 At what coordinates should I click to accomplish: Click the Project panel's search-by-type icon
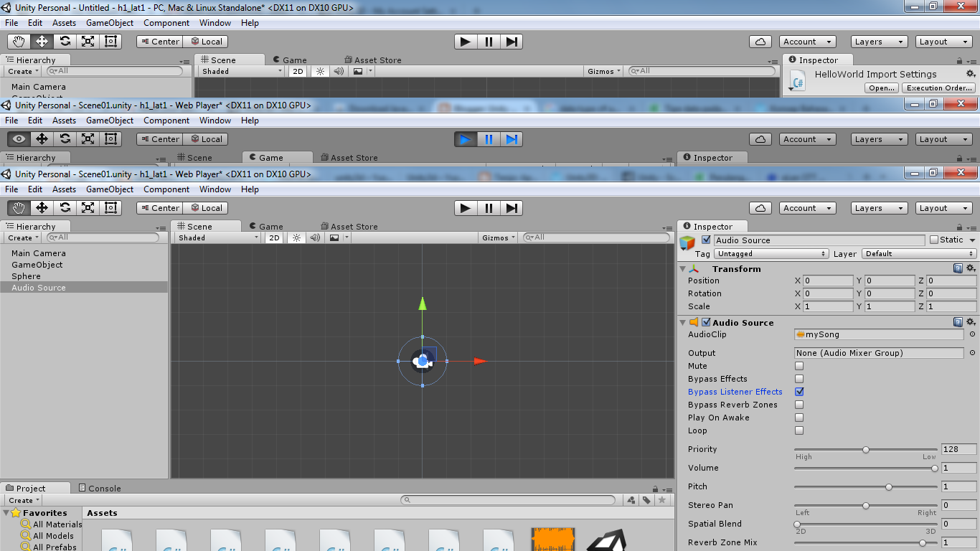coord(631,500)
